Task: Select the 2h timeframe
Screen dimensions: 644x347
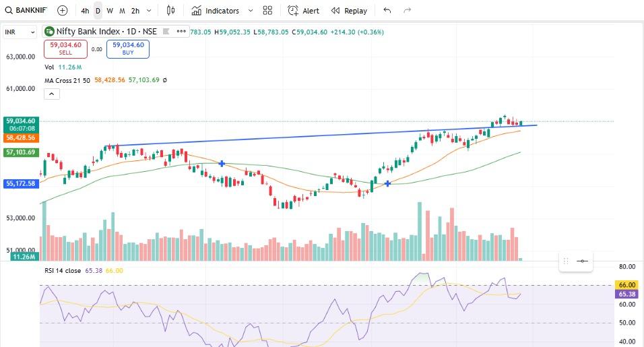Action: (135, 11)
